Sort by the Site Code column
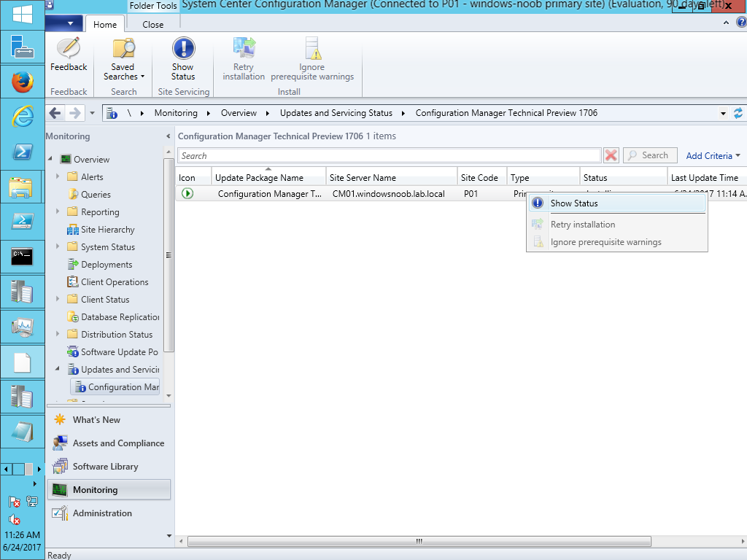This screenshot has width=747, height=560. (x=482, y=178)
